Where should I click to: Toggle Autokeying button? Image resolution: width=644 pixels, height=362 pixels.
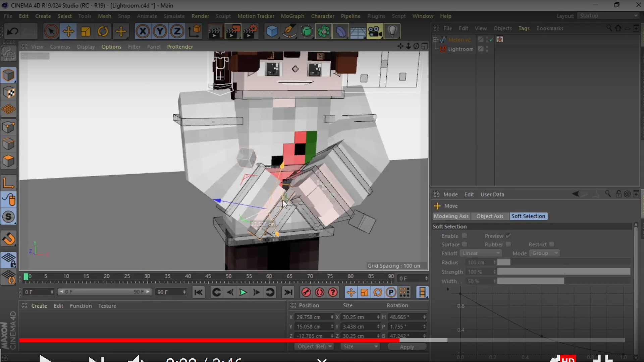[x=320, y=292]
